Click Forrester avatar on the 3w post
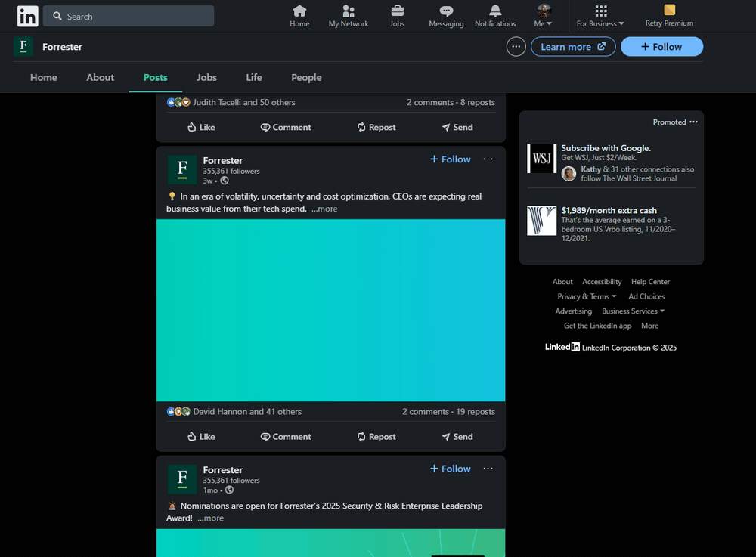 [x=182, y=170]
